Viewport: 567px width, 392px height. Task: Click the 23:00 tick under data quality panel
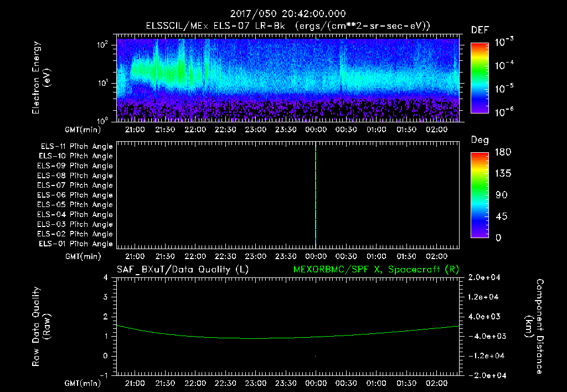256,383
